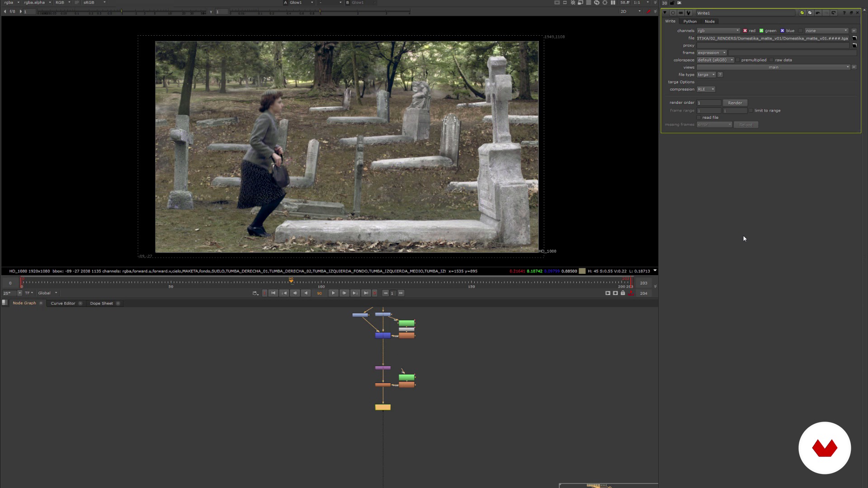Switch to the Node tab
868x488 pixels.
(x=710, y=21)
